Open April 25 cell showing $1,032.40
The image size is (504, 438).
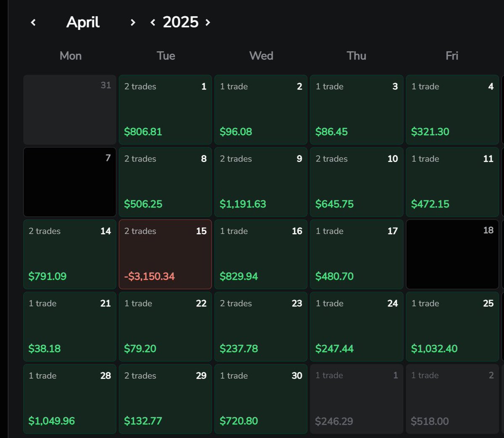(452, 326)
